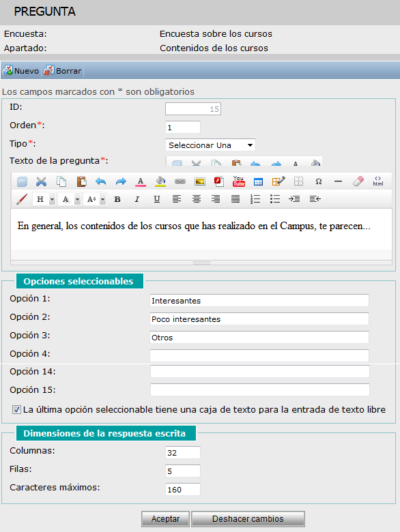The width and height of the screenshot is (400, 532).
Task: Click the editor resize grip handle
Action: 201,263
